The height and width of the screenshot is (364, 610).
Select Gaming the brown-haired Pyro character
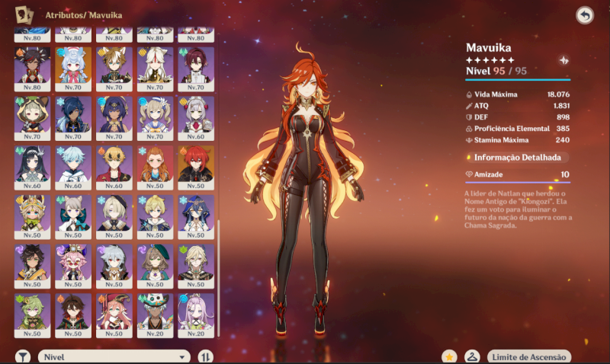(x=73, y=316)
